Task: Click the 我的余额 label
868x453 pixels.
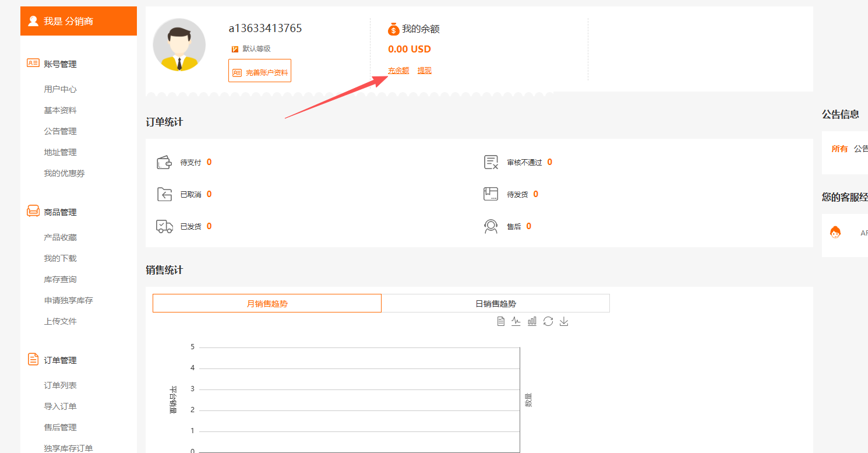Action: coord(421,29)
